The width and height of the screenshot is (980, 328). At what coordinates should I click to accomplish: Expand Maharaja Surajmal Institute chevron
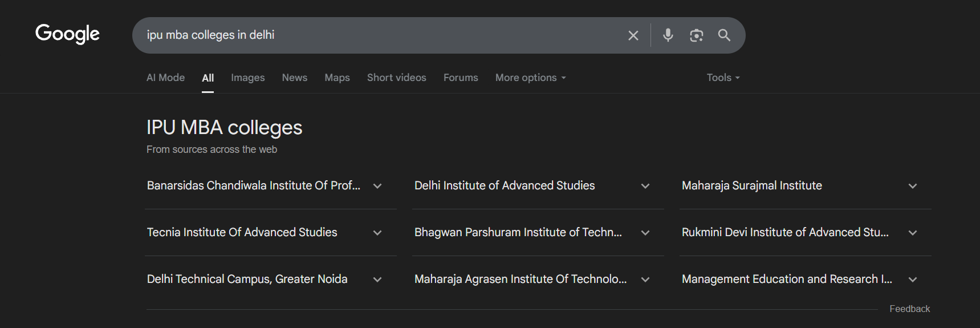[913, 186]
